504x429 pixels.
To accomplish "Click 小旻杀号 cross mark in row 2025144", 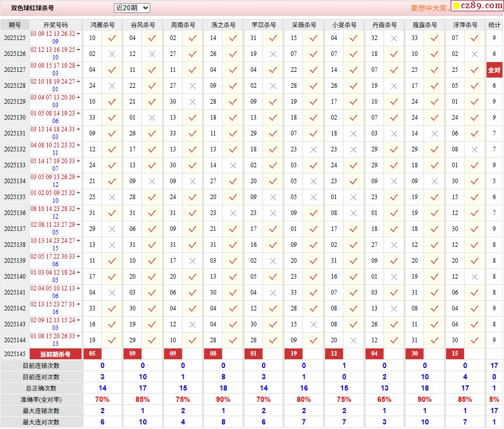I will (x=353, y=340).
